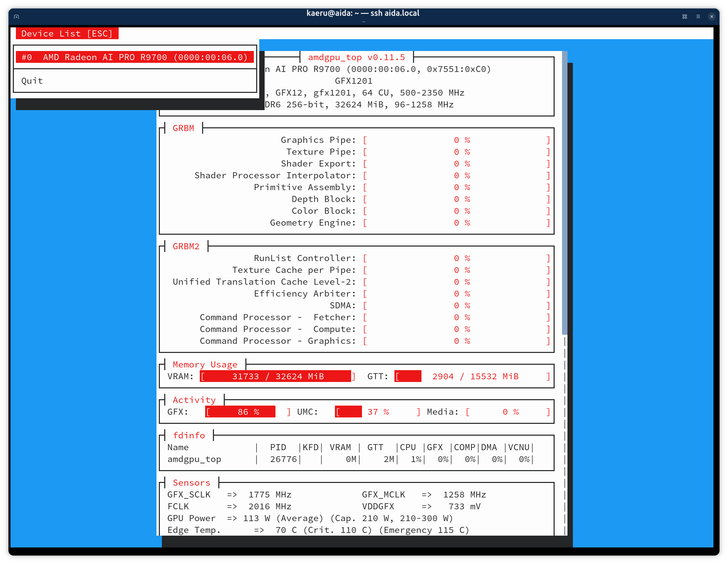Select the Device List [ESC] header
This screenshot has width=728, height=564.
(67, 33)
